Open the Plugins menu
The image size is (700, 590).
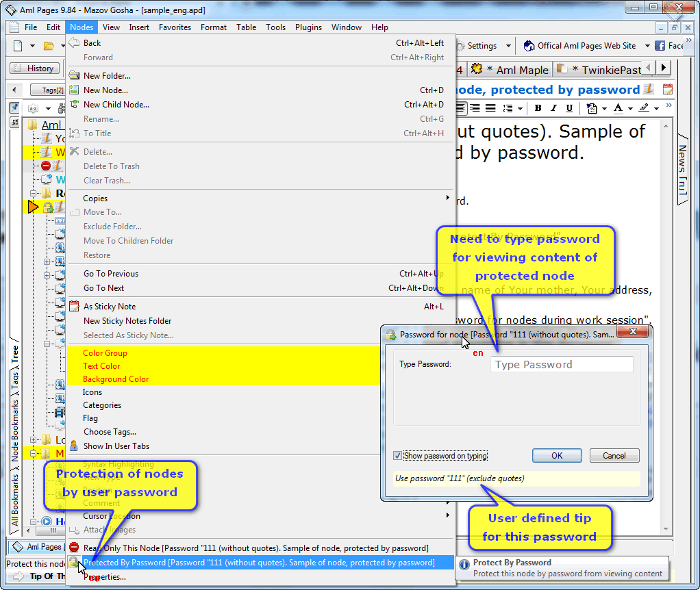tap(308, 27)
